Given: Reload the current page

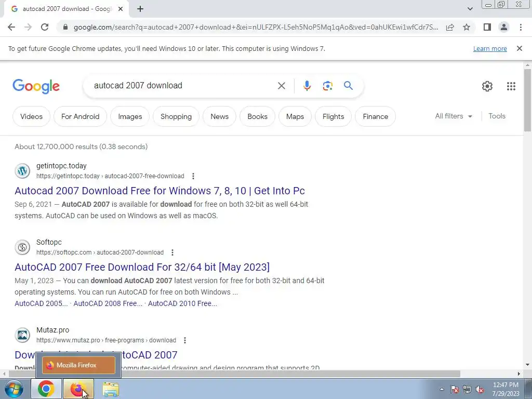Looking at the screenshot, I should (45, 27).
